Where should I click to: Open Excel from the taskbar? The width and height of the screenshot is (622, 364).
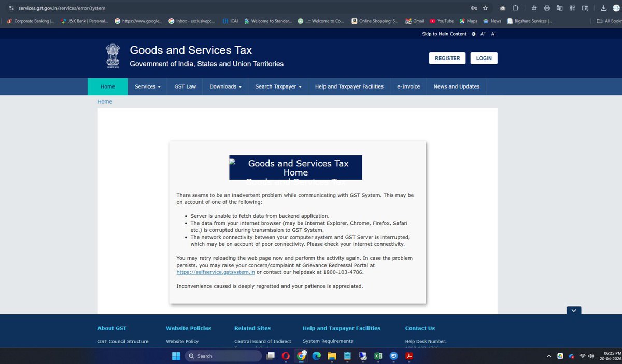coord(378,356)
